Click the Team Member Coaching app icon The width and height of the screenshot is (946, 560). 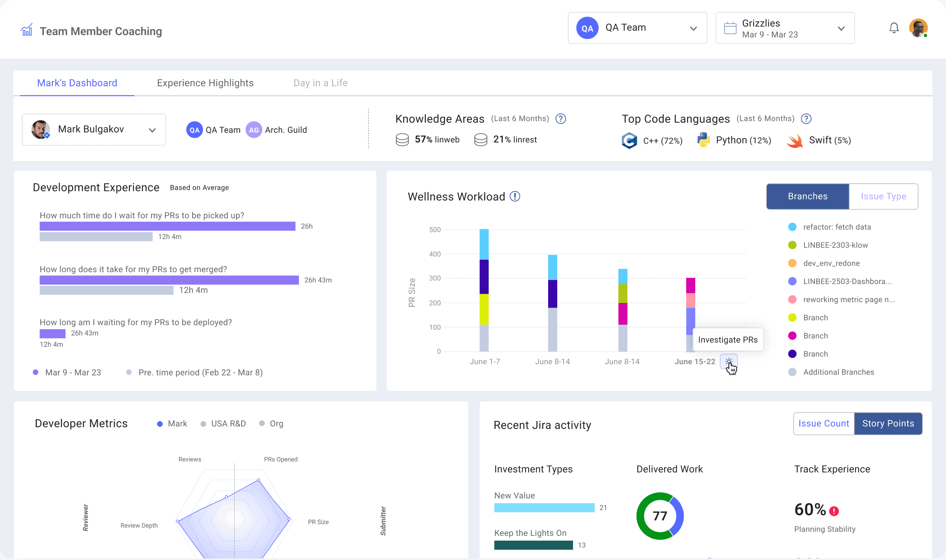[25, 31]
